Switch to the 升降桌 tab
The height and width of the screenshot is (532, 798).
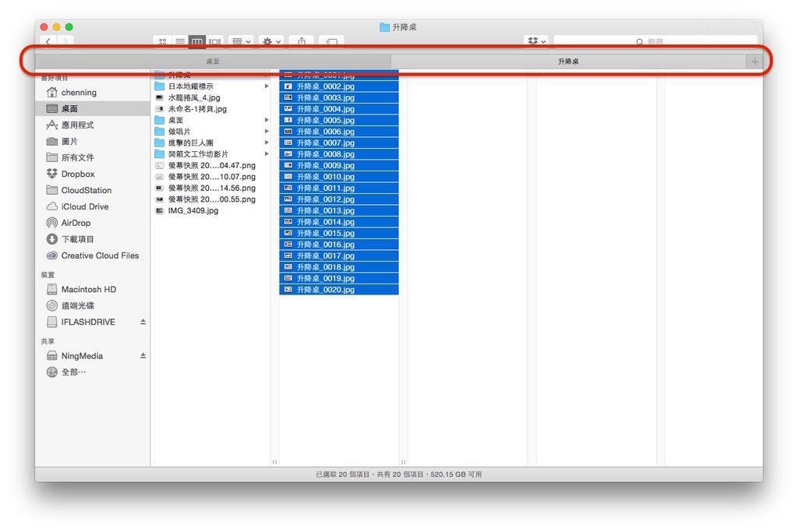click(x=568, y=61)
